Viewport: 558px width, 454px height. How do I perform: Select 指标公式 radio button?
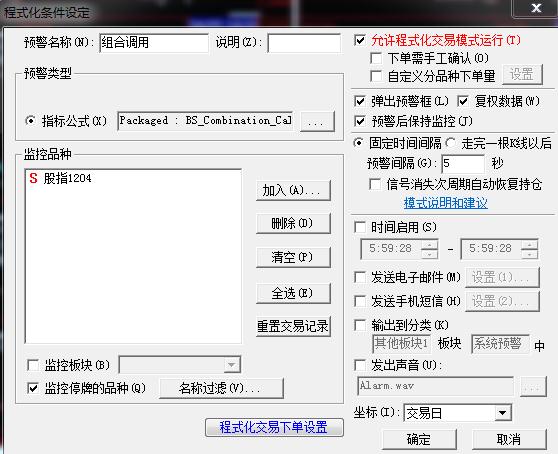pos(31,121)
